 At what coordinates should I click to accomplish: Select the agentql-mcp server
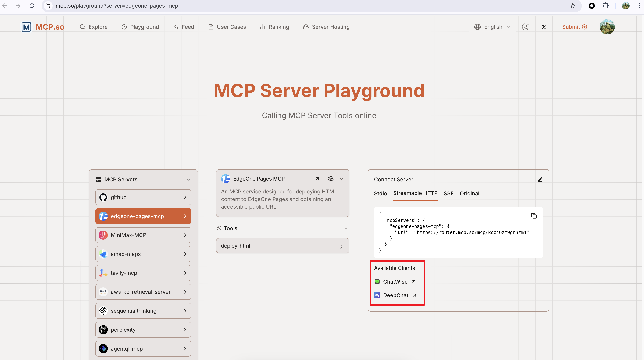[143, 348]
